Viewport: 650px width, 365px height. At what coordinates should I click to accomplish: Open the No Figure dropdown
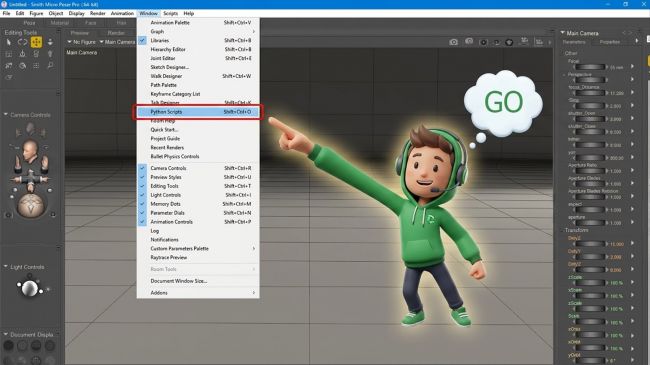coord(81,42)
